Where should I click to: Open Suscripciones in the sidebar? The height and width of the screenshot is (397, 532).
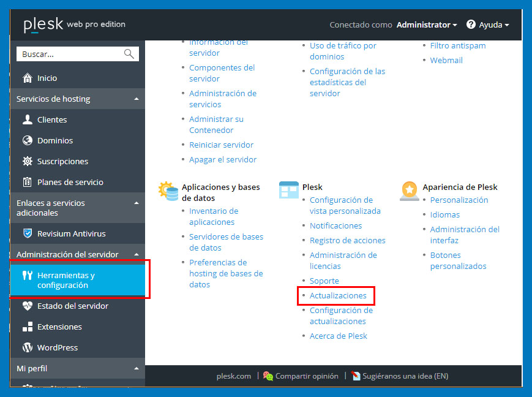pos(78,161)
